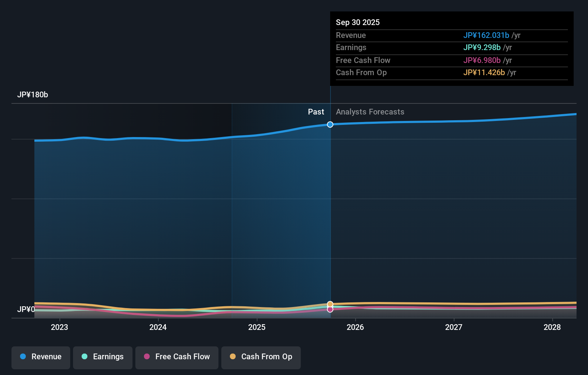Screen dimensions: 588x375
Task: Click the pink Free Cash Flow dot icon
Action: (147, 357)
